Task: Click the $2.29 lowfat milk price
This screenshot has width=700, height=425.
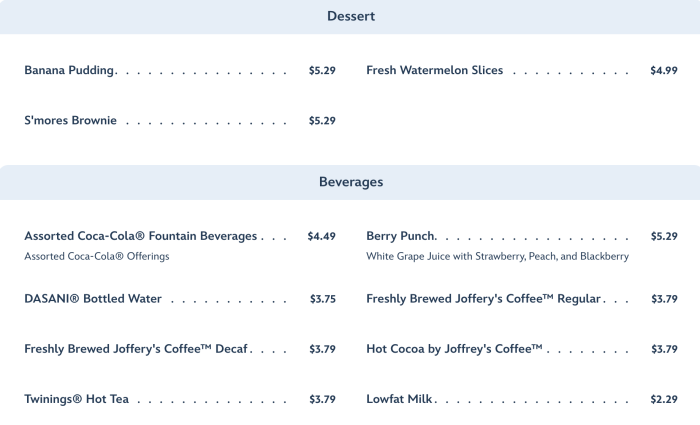Action: click(664, 400)
